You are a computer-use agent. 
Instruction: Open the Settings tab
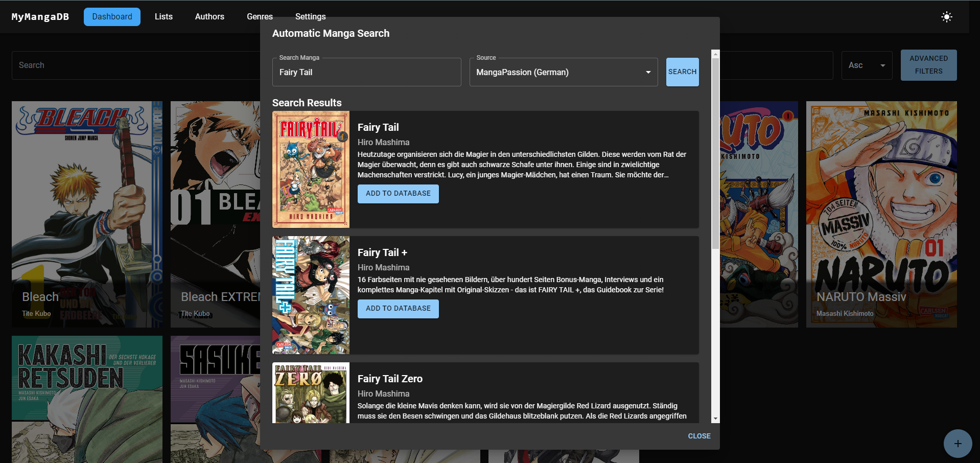click(310, 17)
